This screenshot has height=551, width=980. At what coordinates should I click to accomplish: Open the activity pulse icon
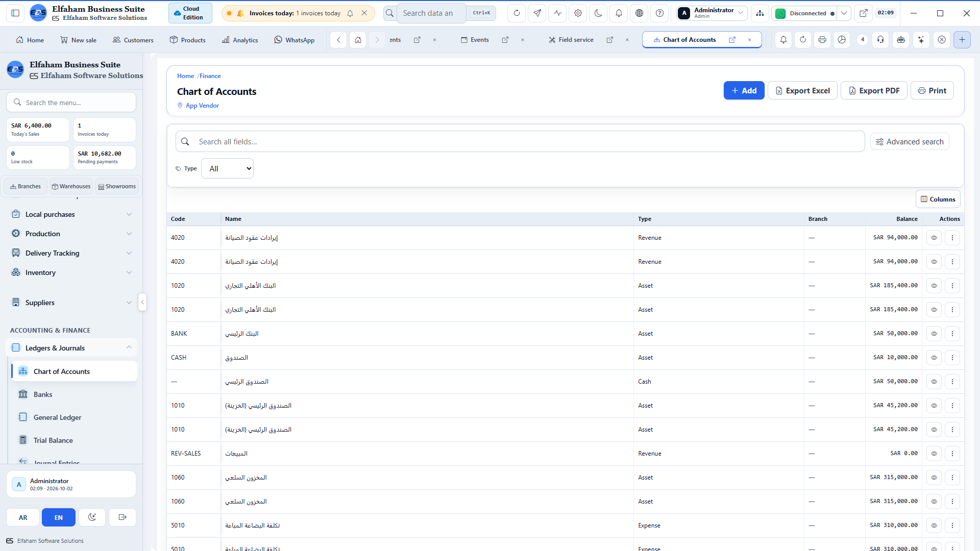(557, 13)
